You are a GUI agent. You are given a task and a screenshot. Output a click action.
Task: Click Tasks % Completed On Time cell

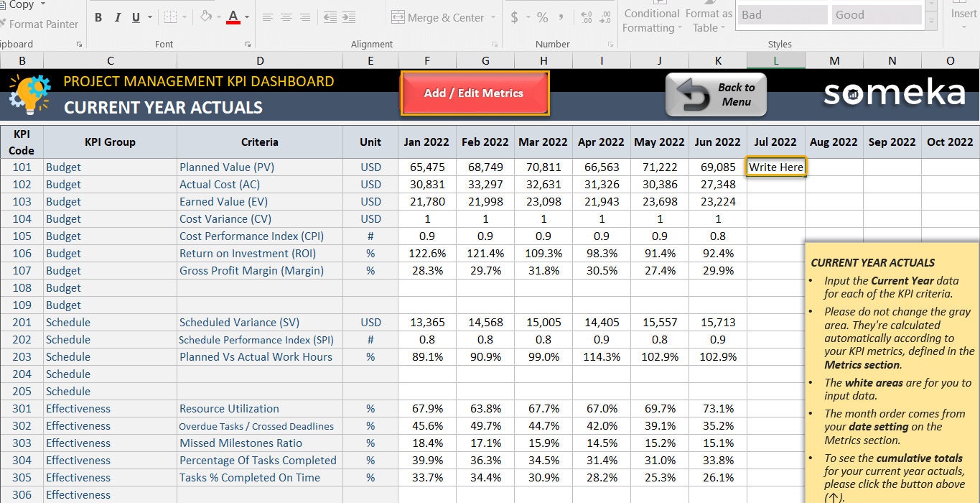[260, 478]
